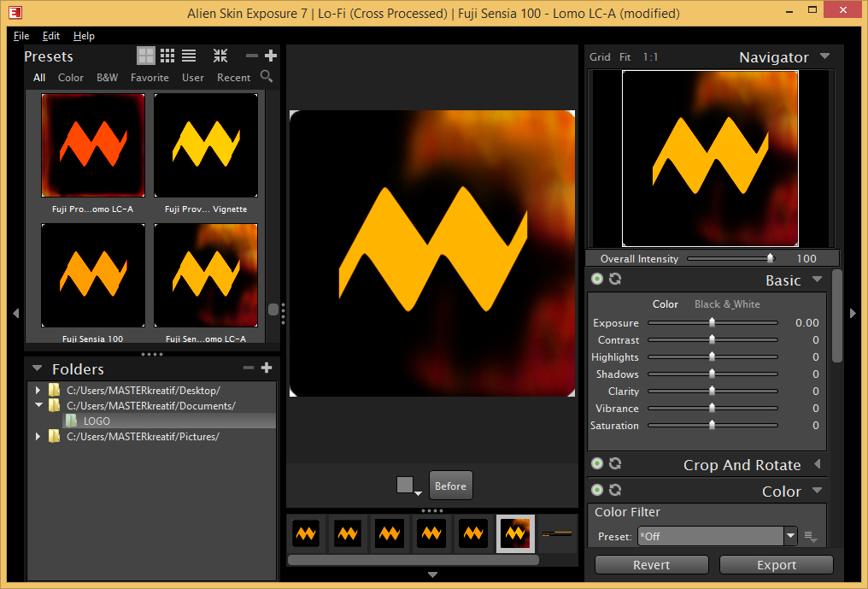Click the Overall Intensity slider handle
The width and height of the screenshot is (868, 589).
(x=770, y=258)
